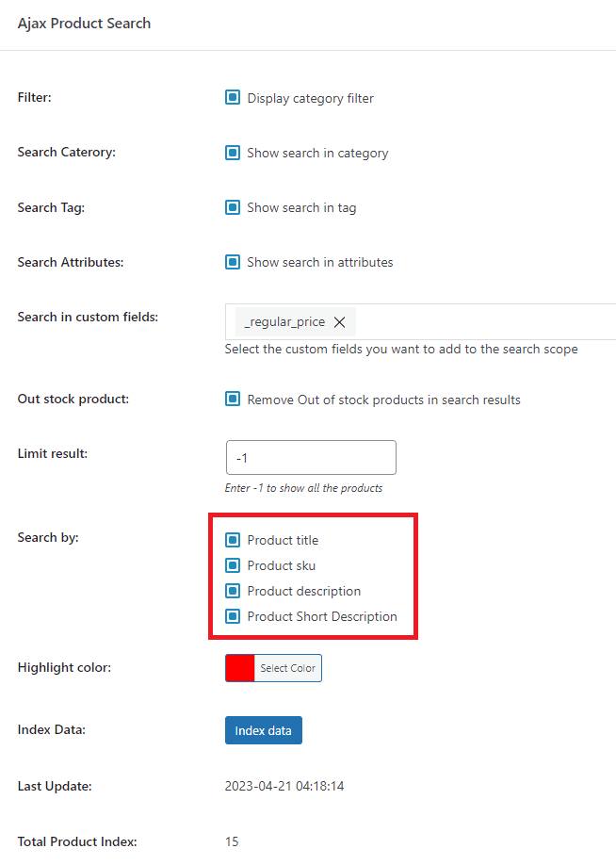
Task: Click the Total Product Index value
Action: click(232, 841)
